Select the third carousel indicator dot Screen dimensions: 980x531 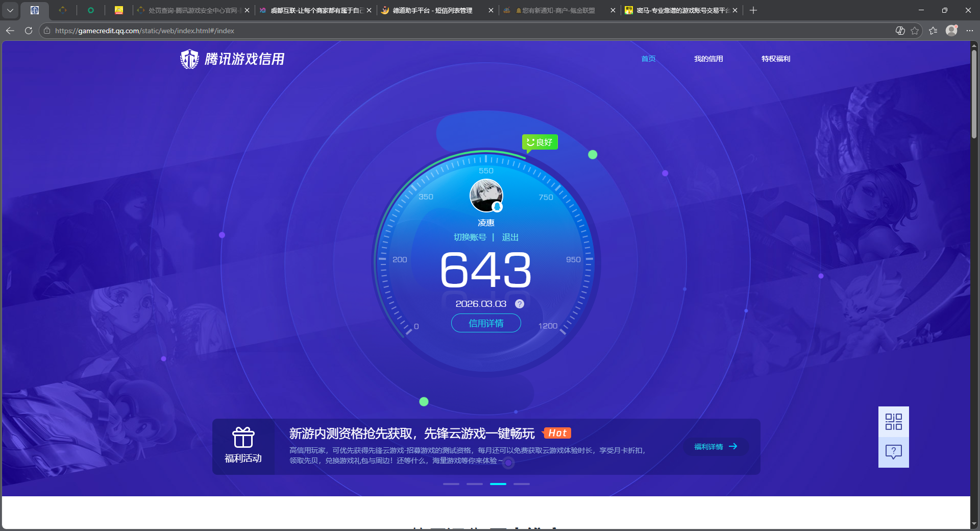pyautogui.click(x=498, y=484)
